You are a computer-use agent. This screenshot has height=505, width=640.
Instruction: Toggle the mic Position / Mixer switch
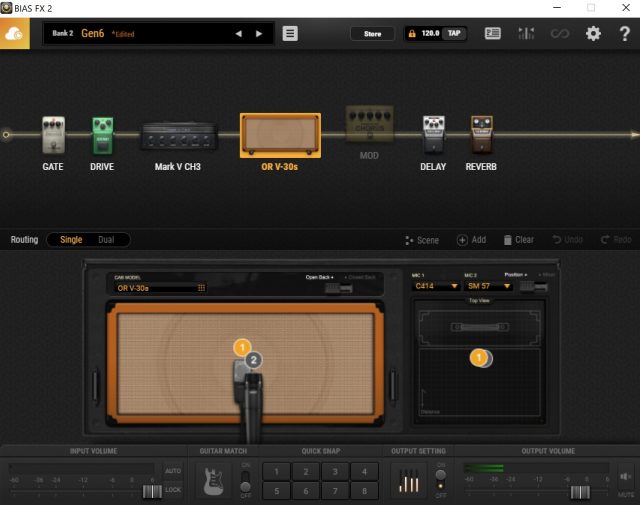533,287
